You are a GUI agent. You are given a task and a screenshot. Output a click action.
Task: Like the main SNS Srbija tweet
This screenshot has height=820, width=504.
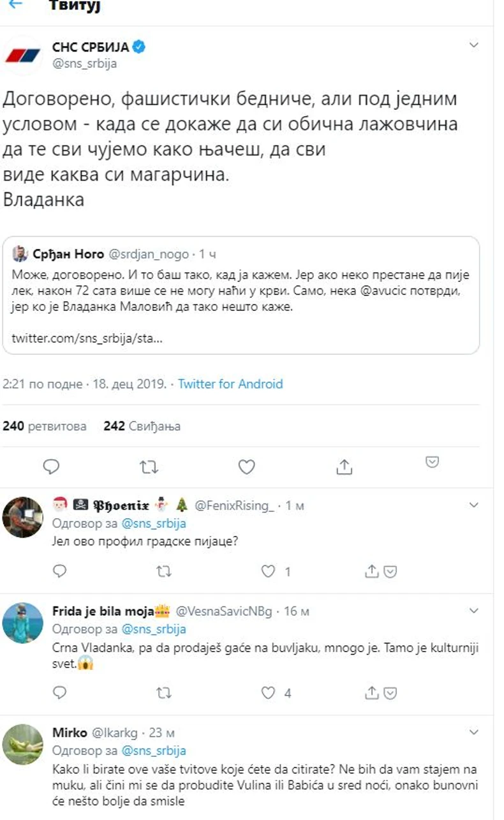click(x=246, y=467)
